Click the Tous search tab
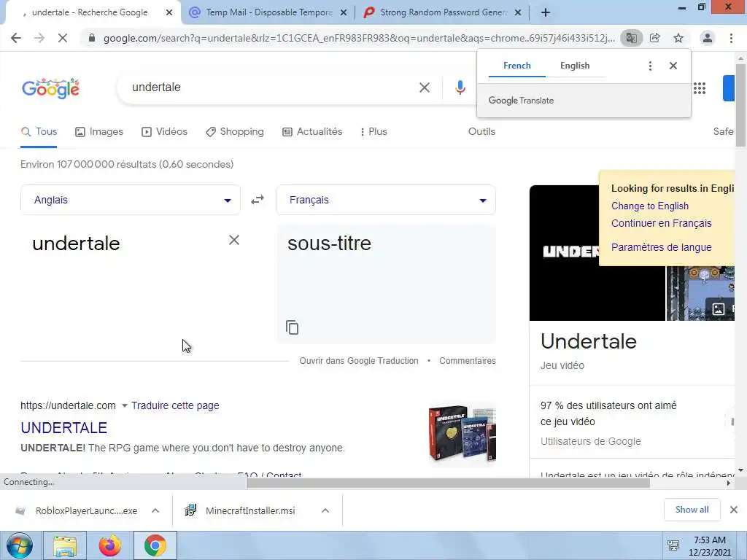The image size is (747, 560). pyautogui.click(x=39, y=132)
